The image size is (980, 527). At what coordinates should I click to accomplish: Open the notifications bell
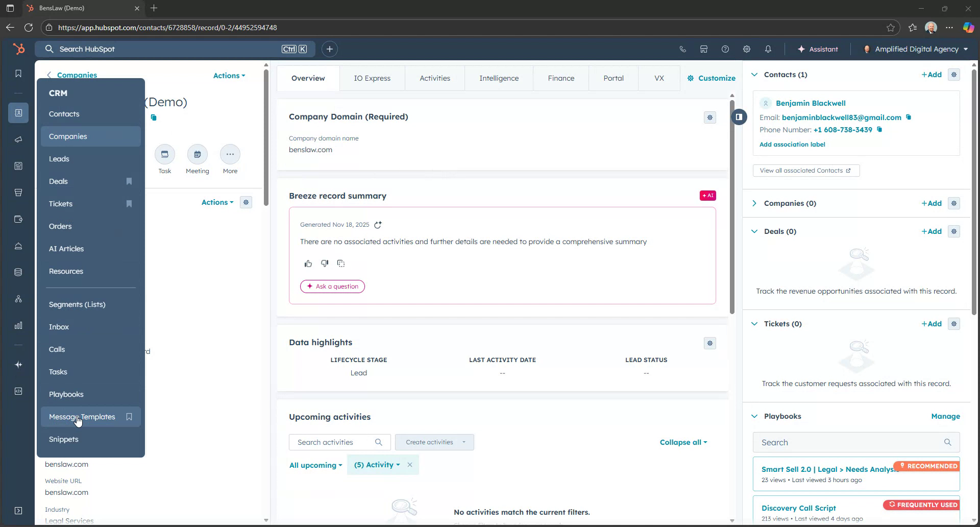pyautogui.click(x=768, y=49)
